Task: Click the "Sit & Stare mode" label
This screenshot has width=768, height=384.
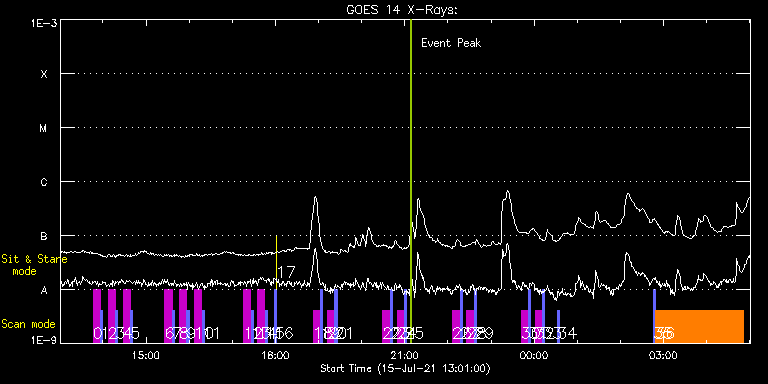Action: point(34,264)
